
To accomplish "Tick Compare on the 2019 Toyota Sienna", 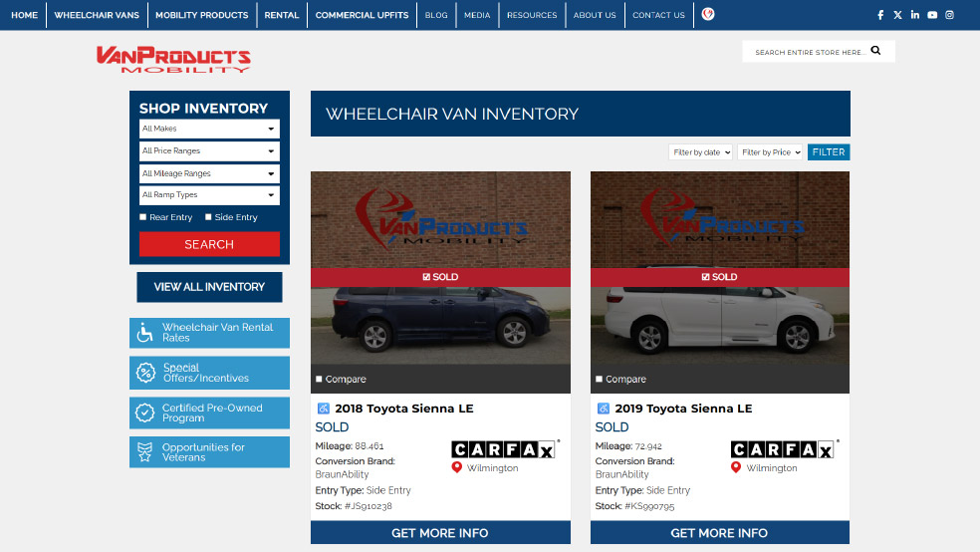I will tap(599, 379).
